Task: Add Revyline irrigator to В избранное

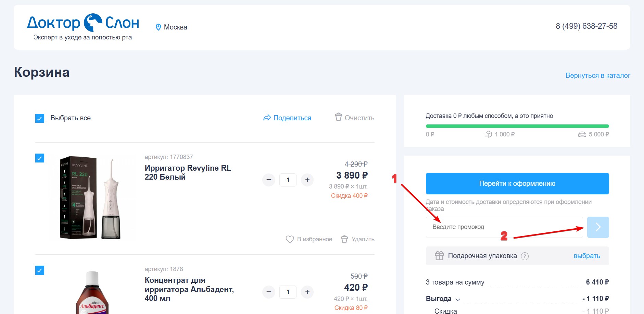Action: 315,239
